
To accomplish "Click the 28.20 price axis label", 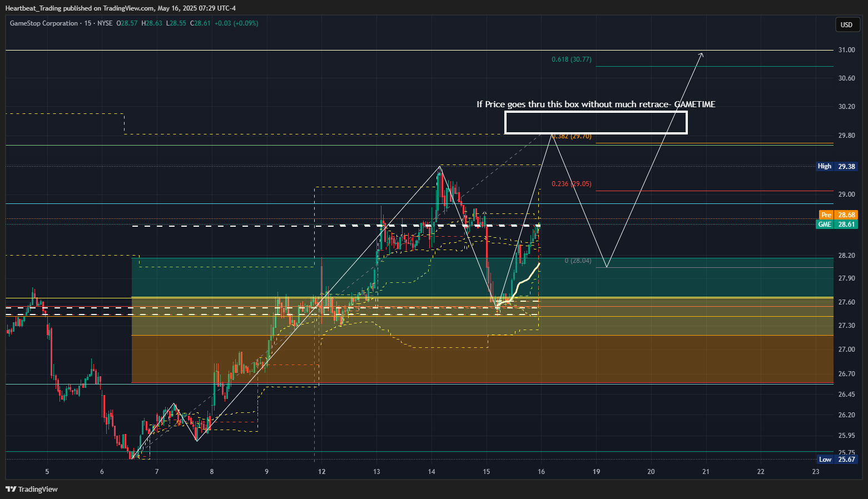I will click(847, 256).
